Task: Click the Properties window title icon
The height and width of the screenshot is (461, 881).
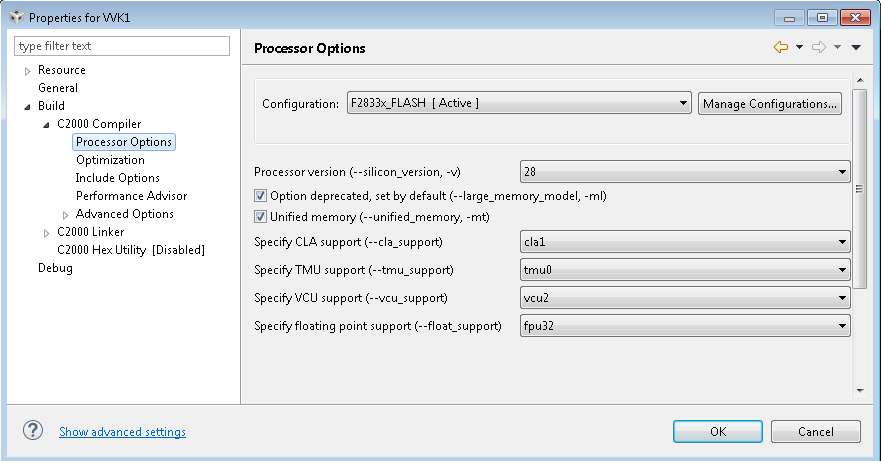Action: 15,17
